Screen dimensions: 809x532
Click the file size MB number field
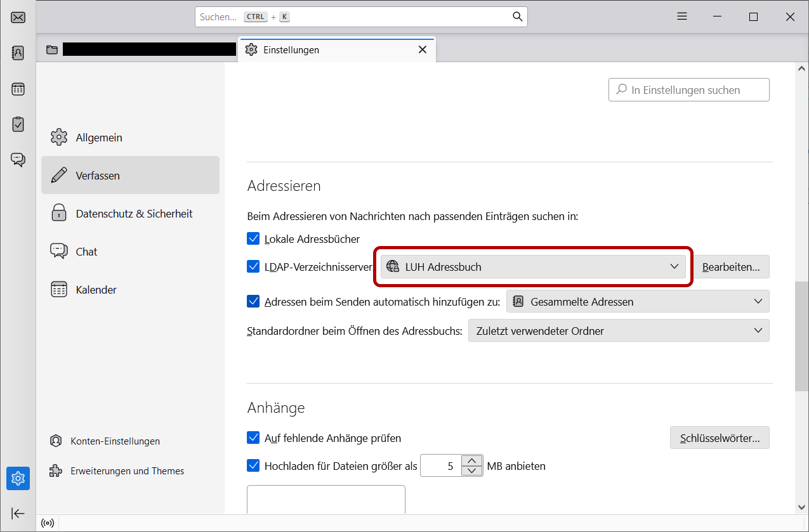[x=441, y=466]
